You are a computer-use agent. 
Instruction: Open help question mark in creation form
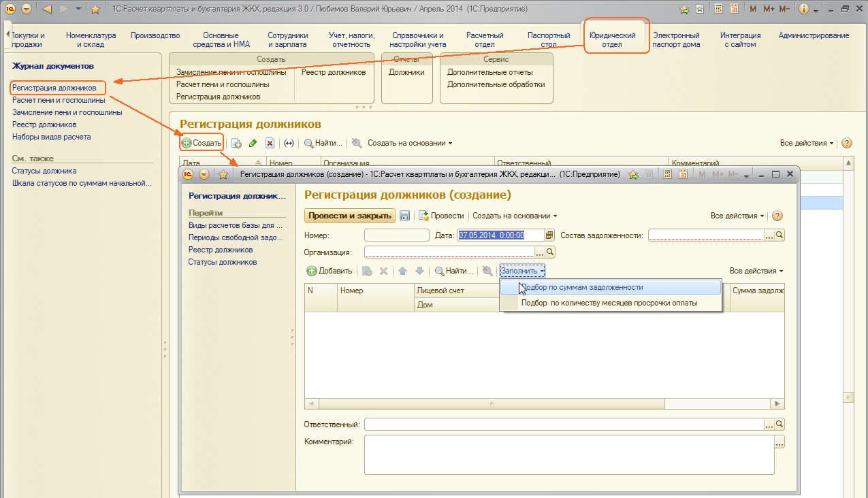777,216
